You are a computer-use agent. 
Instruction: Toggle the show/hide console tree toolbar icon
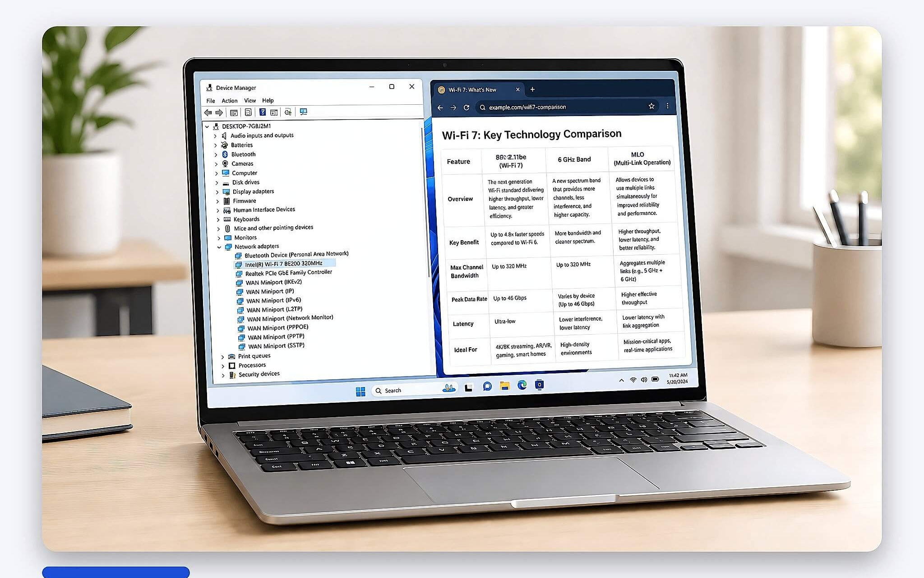pyautogui.click(x=234, y=112)
